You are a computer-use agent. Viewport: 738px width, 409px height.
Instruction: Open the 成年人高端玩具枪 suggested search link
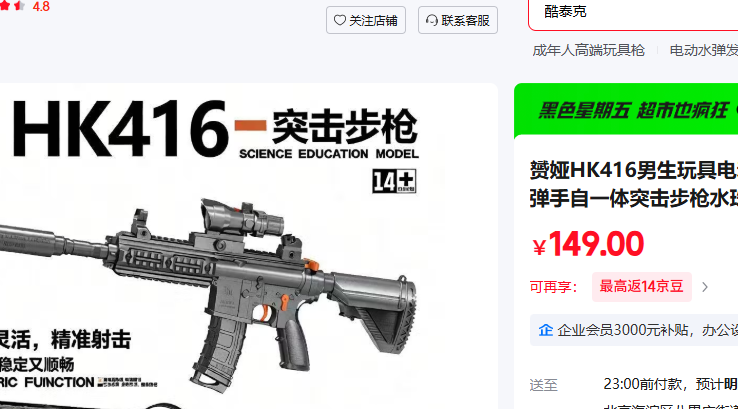[588, 50]
